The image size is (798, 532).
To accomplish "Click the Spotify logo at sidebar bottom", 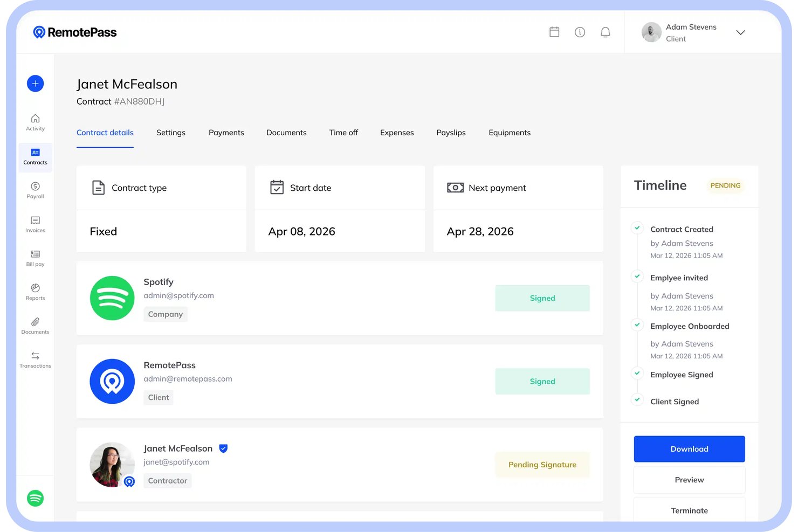I will [35, 498].
